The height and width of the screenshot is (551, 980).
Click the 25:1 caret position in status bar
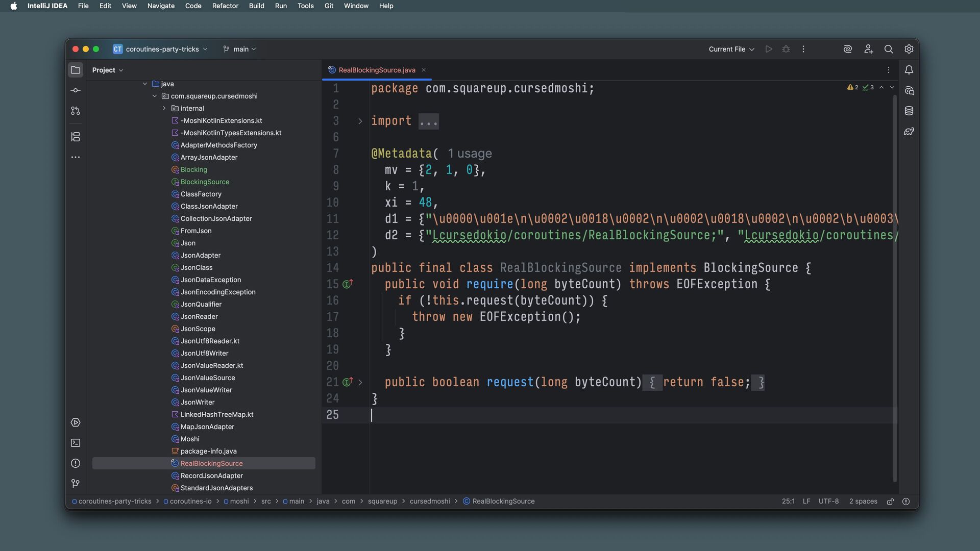pos(788,502)
